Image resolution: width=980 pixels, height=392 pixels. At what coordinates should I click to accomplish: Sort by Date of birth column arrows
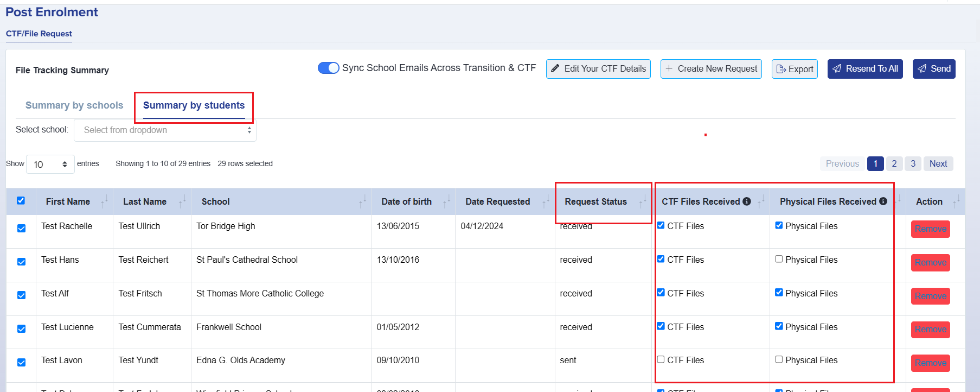pyautogui.click(x=446, y=201)
